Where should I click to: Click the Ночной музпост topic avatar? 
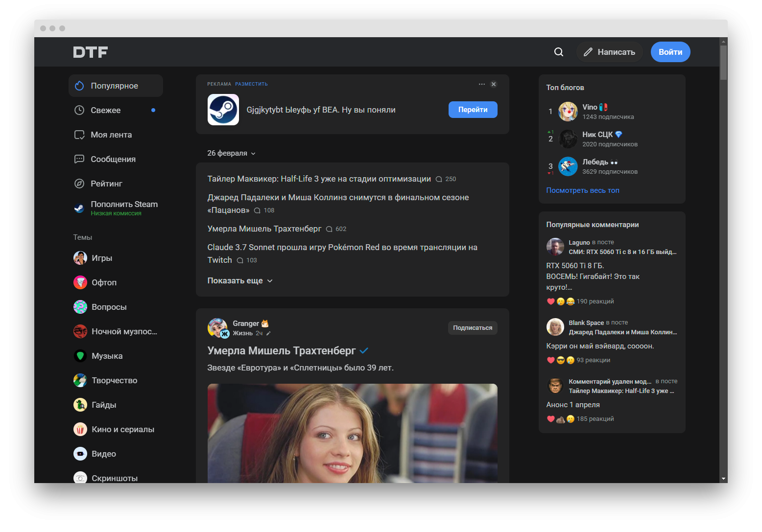click(80, 331)
